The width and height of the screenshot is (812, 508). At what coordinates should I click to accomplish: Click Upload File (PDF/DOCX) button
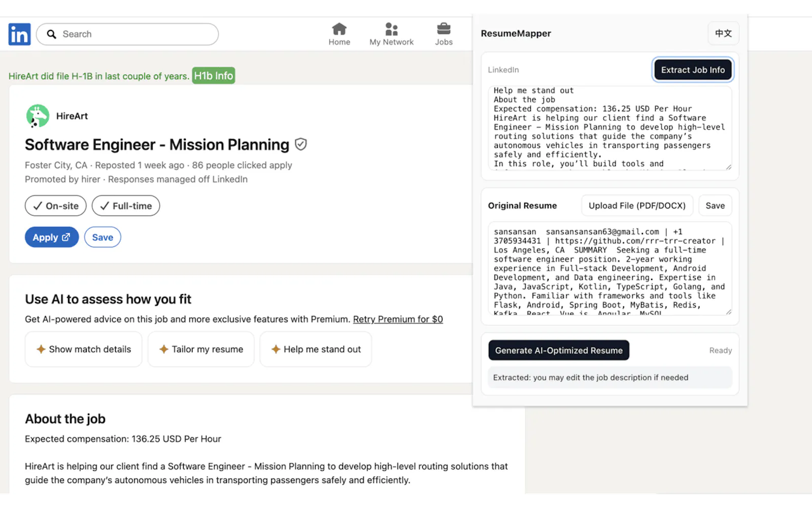(637, 206)
